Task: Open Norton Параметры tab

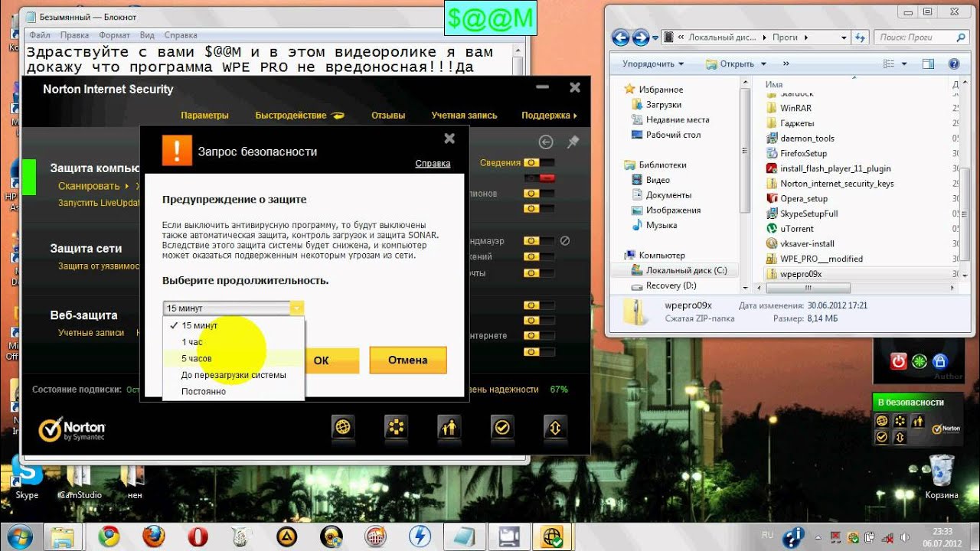Action: click(204, 116)
